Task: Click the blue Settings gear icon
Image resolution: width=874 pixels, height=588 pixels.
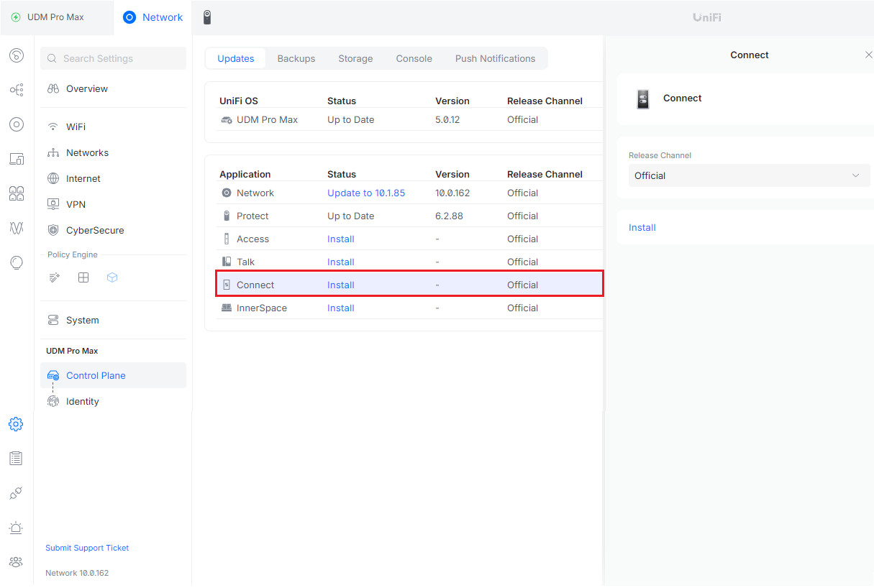Action: pyautogui.click(x=16, y=424)
